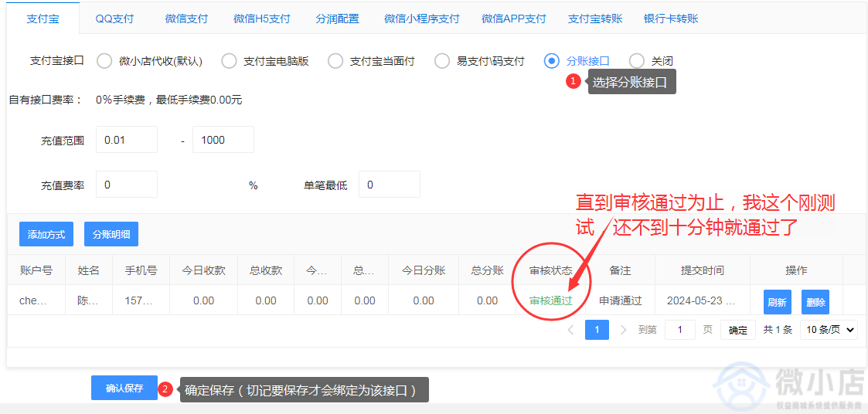Screen dimensions: 868x414
Task: Select page 1 in pagination
Action: [x=597, y=330]
